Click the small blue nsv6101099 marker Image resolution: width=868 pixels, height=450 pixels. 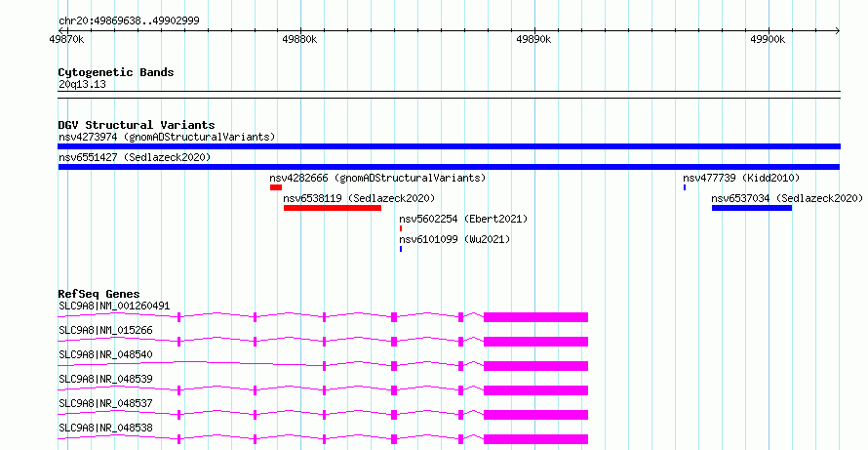[x=401, y=249]
